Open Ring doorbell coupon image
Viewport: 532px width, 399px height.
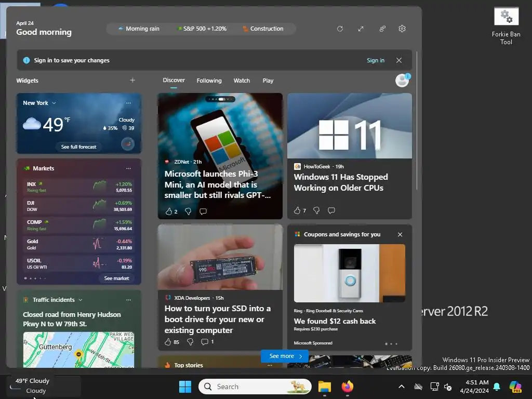(x=350, y=273)
